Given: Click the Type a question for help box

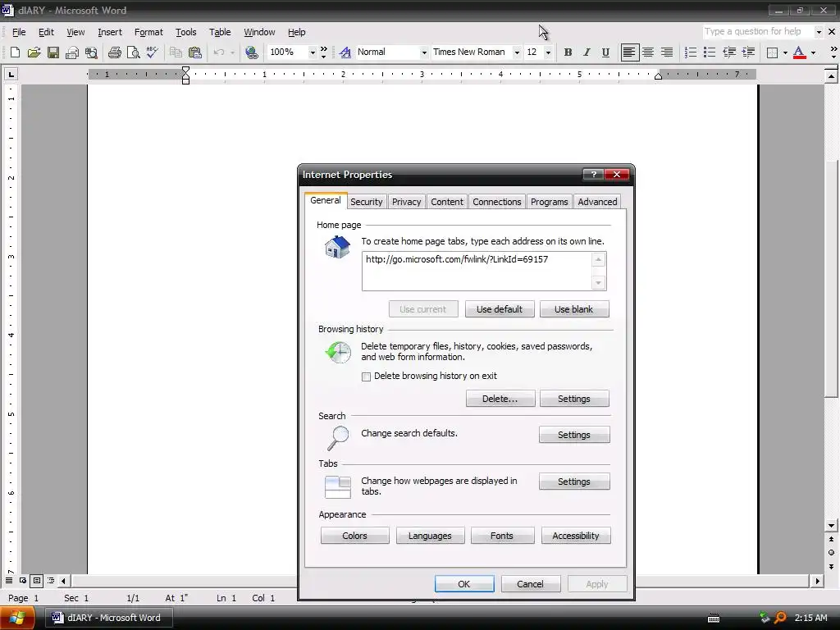Looking at the screenshot, I should coord(758,32).
